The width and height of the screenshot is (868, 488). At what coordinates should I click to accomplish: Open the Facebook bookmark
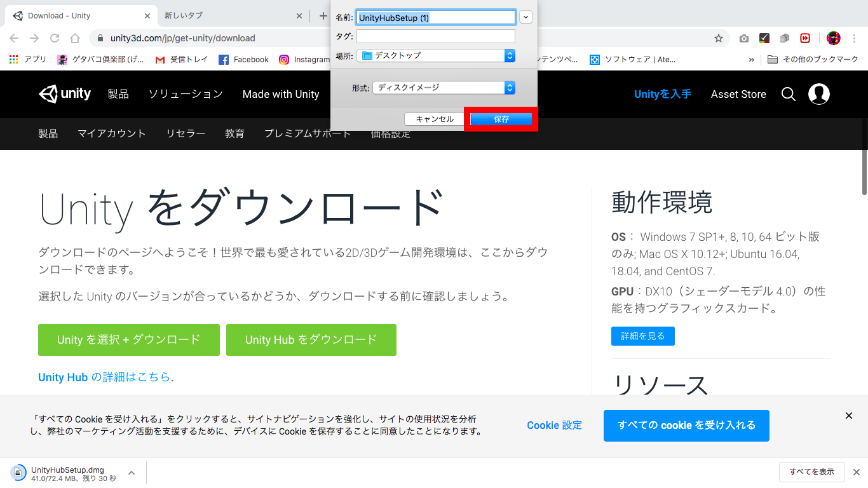243,59
